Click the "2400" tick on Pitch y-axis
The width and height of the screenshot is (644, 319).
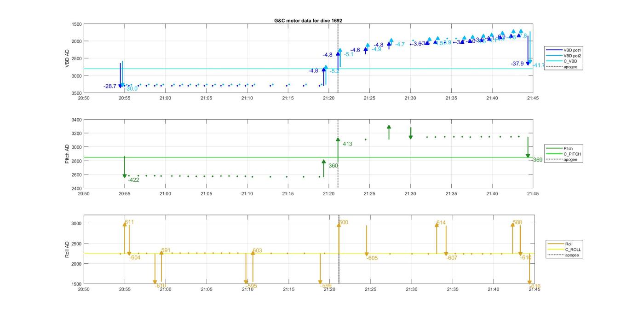[x=76, y=188]
